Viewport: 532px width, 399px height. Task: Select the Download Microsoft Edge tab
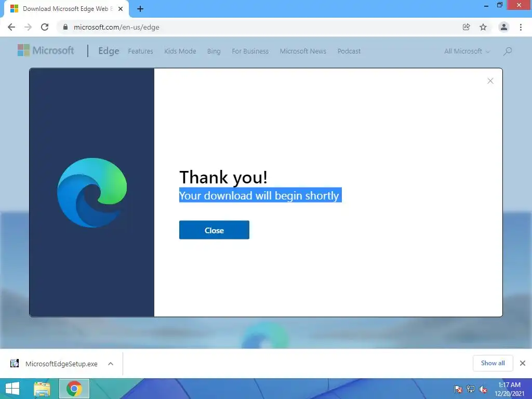(x=66, y=9)
